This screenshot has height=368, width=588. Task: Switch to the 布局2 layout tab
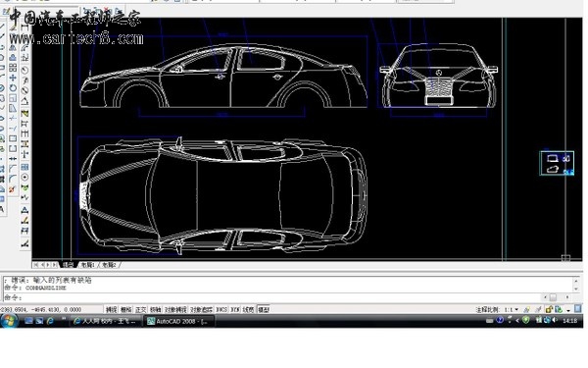(x=110, y=265)
